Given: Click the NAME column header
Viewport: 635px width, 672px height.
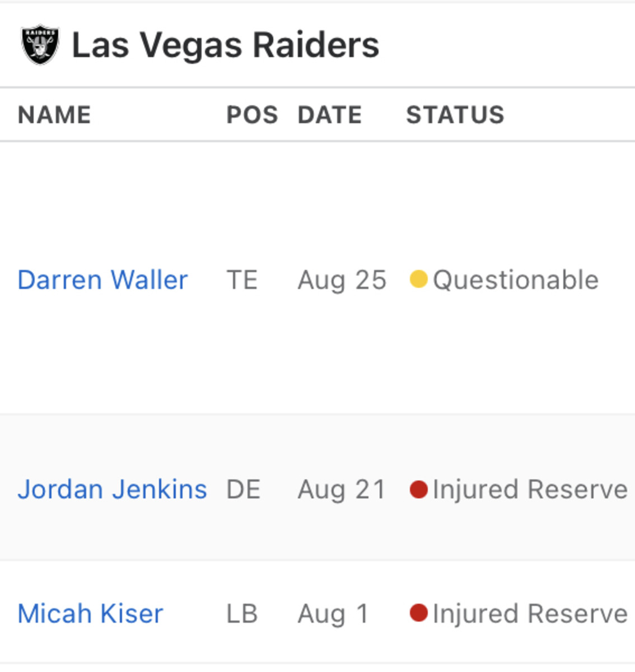Looking at the screenshot, I should tap(54, 115).
